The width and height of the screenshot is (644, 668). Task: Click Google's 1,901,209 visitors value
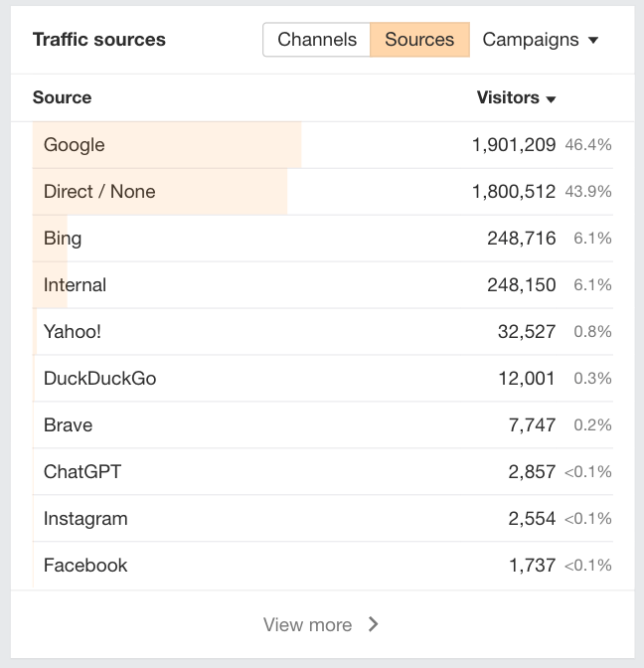(514, 145)
